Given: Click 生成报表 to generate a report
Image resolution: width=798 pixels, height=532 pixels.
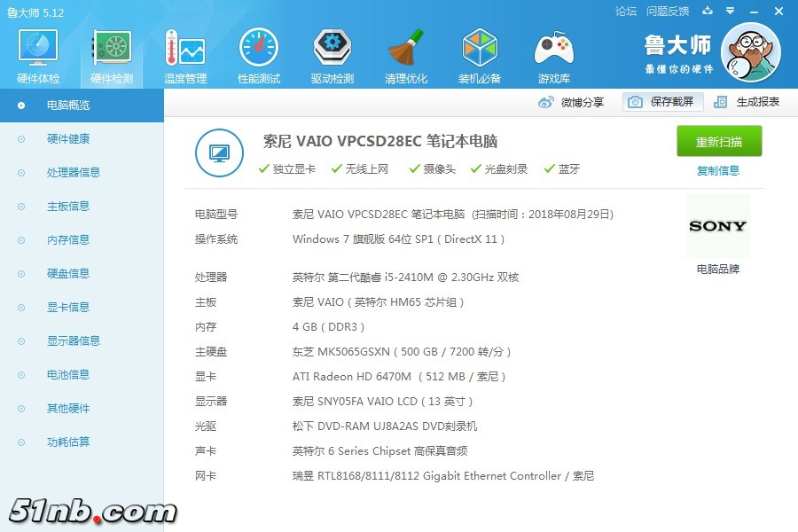Looking at the screenshot, I should [747, 102].
